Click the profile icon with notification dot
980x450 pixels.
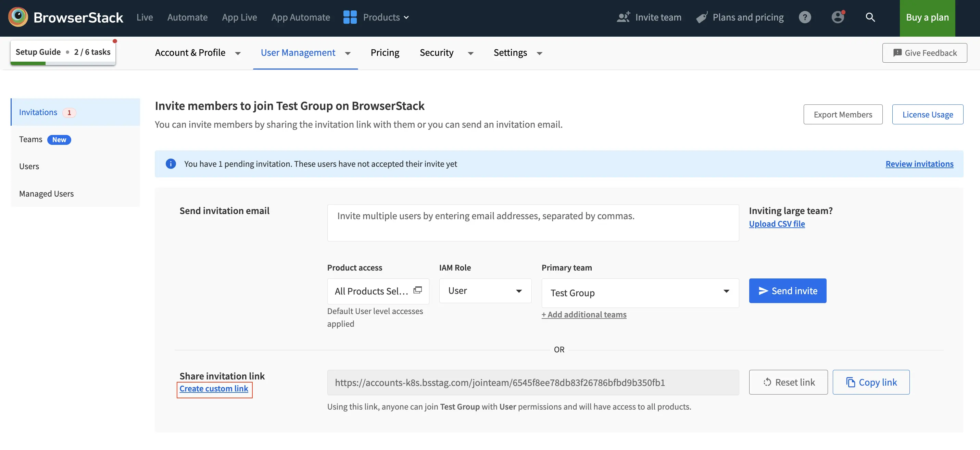pos(838,17)
